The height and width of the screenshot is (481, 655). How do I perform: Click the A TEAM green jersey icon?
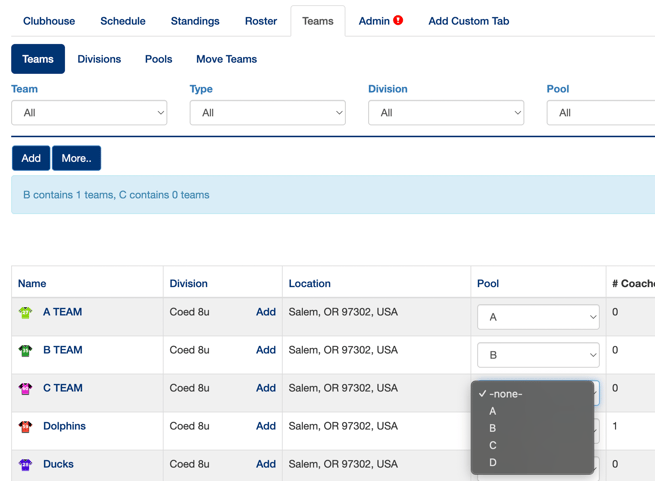26,313
